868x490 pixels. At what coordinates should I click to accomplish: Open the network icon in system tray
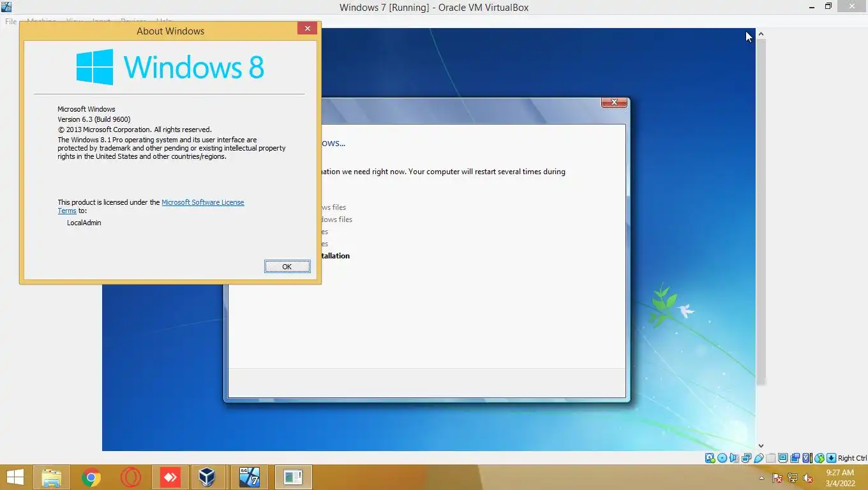(793, 478)
